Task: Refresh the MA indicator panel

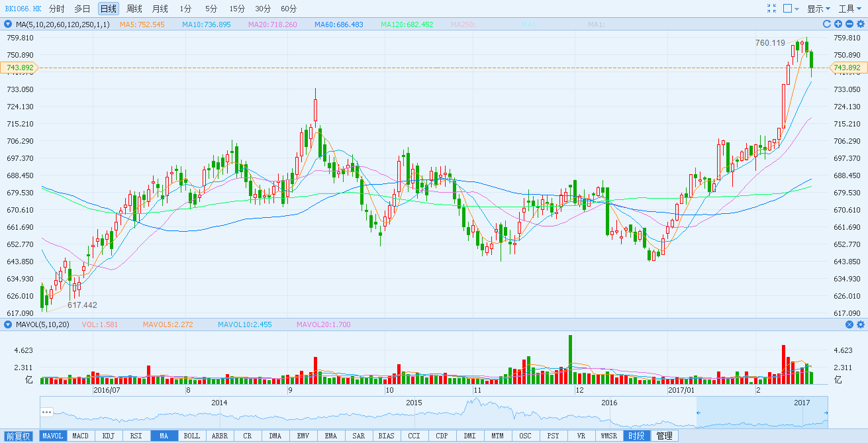Action: pos(827,25)
